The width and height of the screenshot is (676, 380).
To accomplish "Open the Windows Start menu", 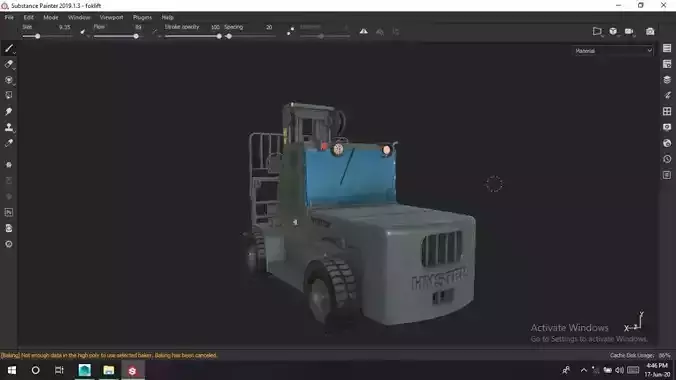I will coord(12,370).
